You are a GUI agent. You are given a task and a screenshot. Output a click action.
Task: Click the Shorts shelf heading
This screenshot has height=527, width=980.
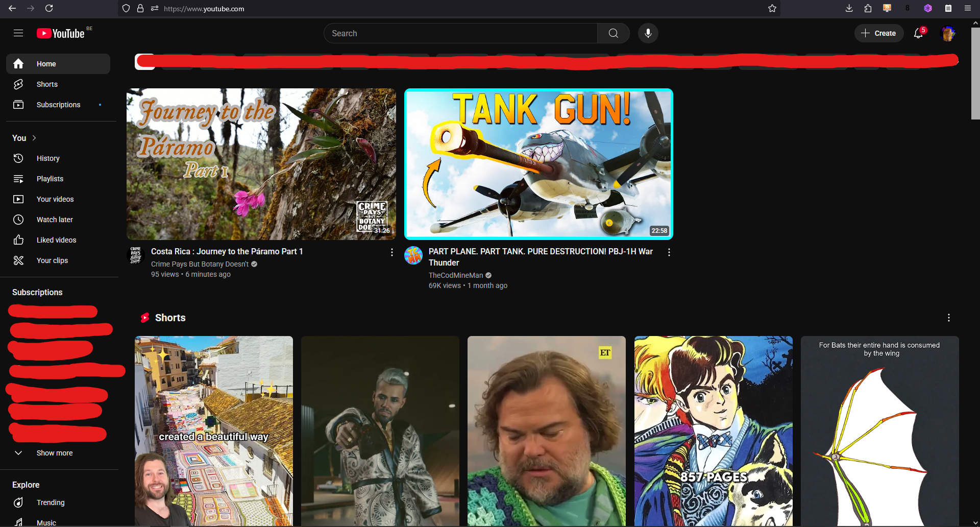[x=170, y=318]
